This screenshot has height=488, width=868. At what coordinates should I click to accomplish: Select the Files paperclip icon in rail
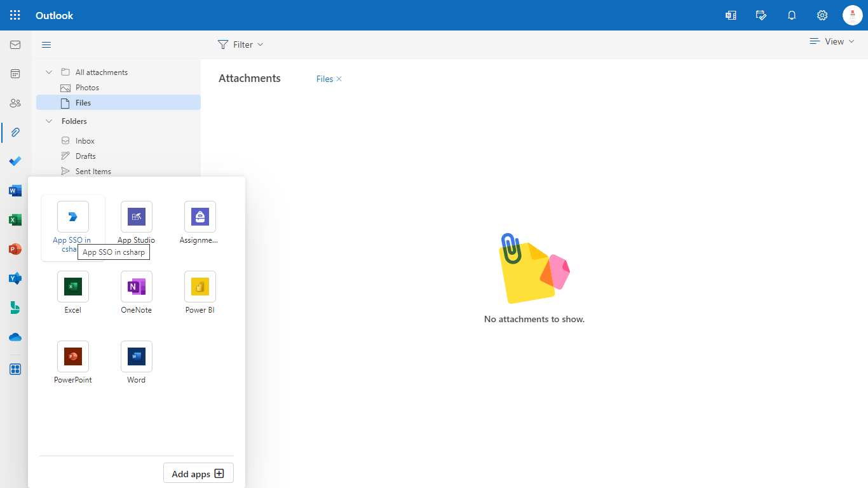pyautogui.click(x=15, y=132)
